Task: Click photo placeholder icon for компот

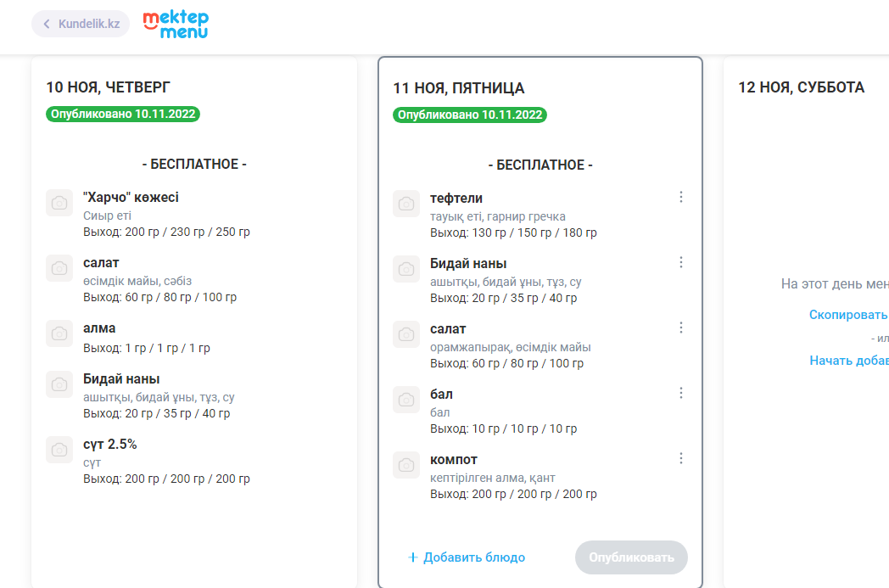Action: click(x=406, y=465)
